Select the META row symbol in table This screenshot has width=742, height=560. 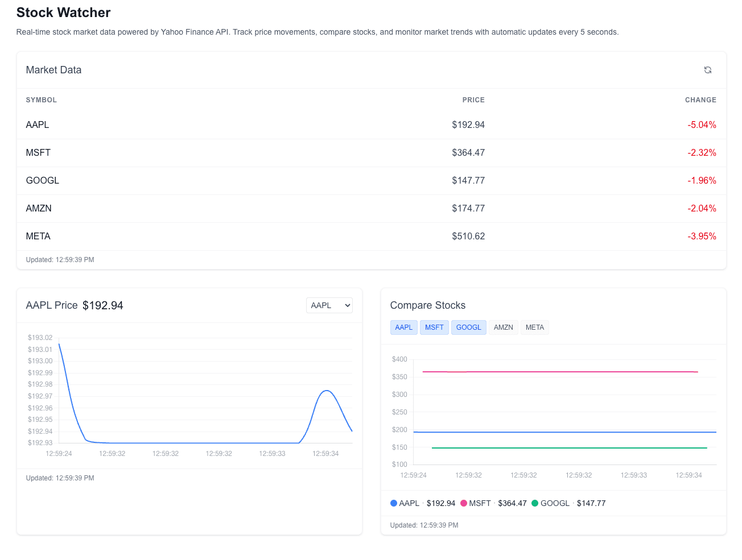point(38,236)
